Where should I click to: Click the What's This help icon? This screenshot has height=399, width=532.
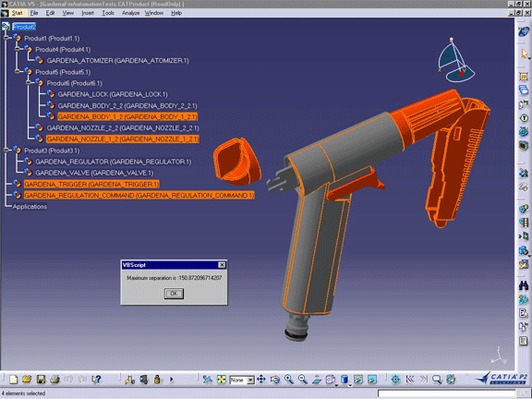coord(96,380)
